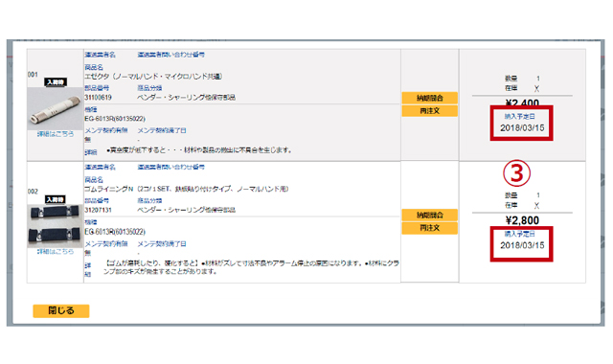Click the 閉じる button
This screenshot has height=364, width=613.
61,310
